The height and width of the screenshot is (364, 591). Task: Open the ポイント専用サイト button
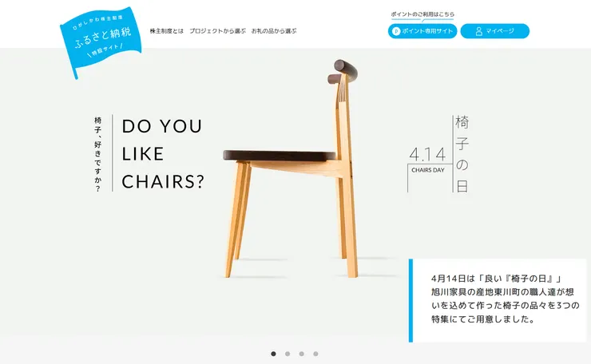(422, 31)
